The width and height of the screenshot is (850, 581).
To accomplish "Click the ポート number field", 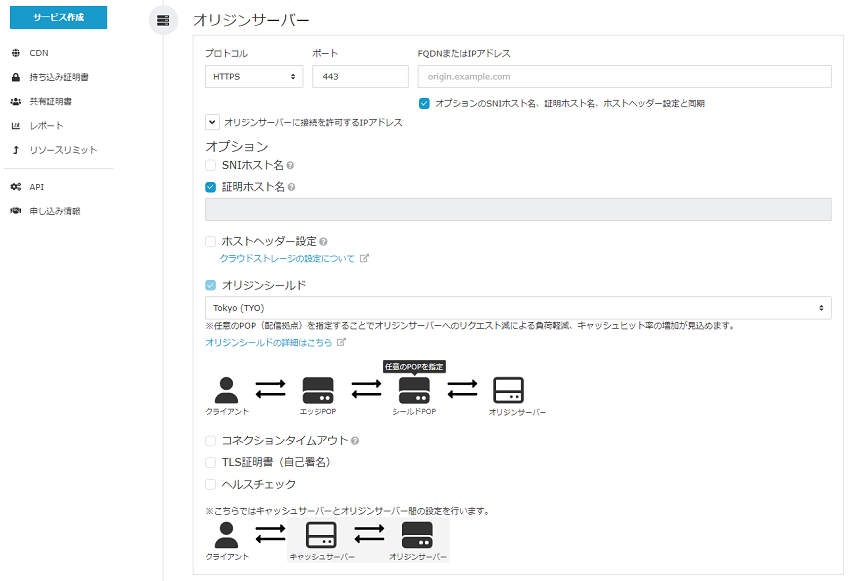I will 360,76.
